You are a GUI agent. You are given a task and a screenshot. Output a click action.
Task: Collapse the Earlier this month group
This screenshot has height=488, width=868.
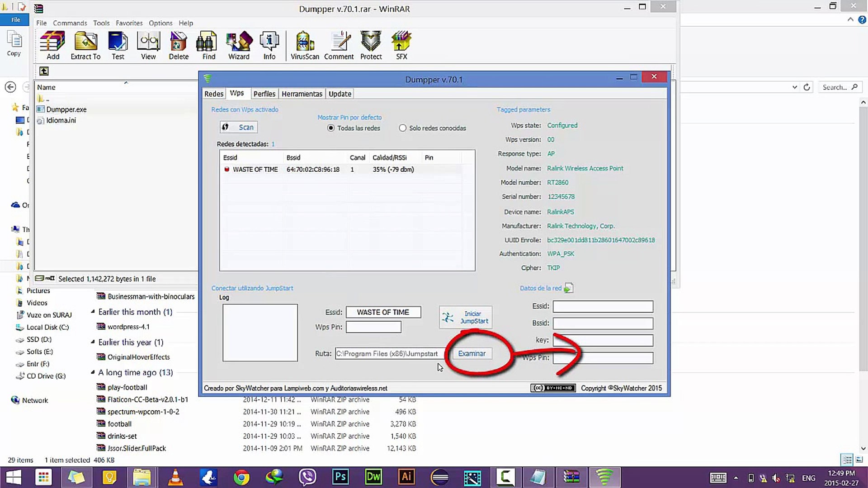(93, 311)
